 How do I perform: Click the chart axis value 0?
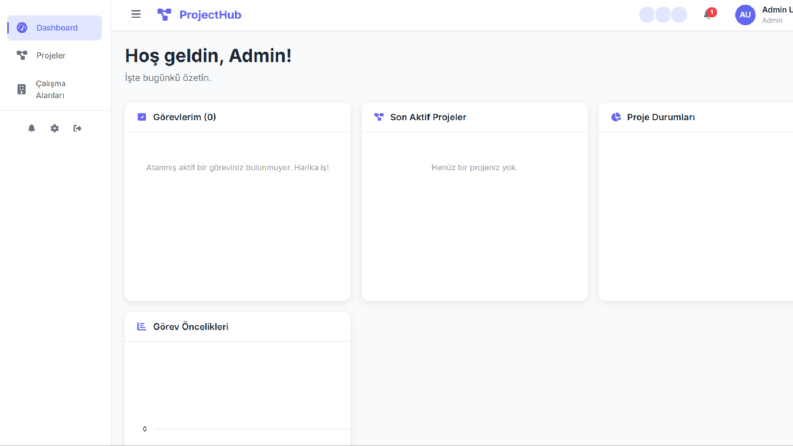[145, 429]
